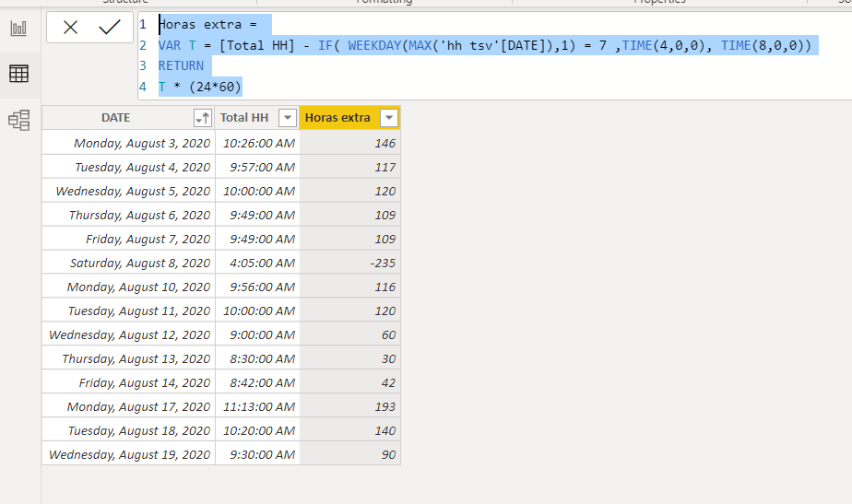Select cell 'Thursday, August 13, 2020'
Image resolution: width=852 pixels, height=504 pixels.
click(128, 357)
